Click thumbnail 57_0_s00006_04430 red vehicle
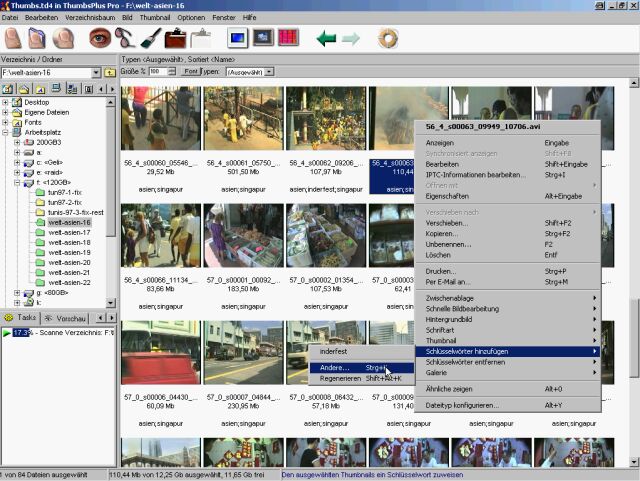 161,352
